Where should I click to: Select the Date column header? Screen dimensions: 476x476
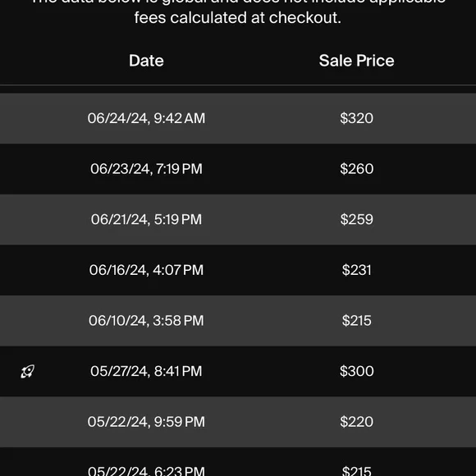[146, 61]
